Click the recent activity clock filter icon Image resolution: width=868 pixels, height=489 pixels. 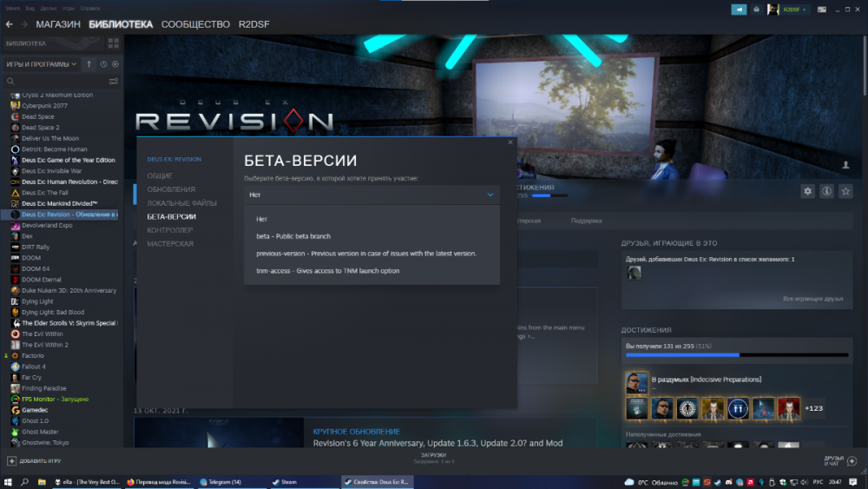(103, 64)
